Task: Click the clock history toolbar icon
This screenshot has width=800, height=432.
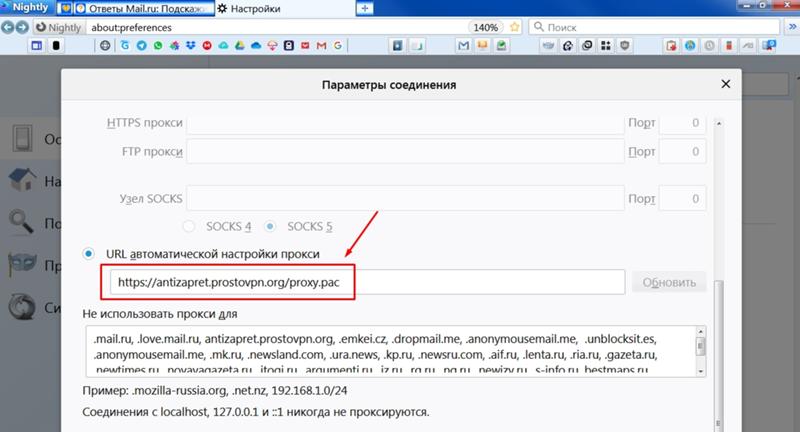Action: [x=709, y=45]
